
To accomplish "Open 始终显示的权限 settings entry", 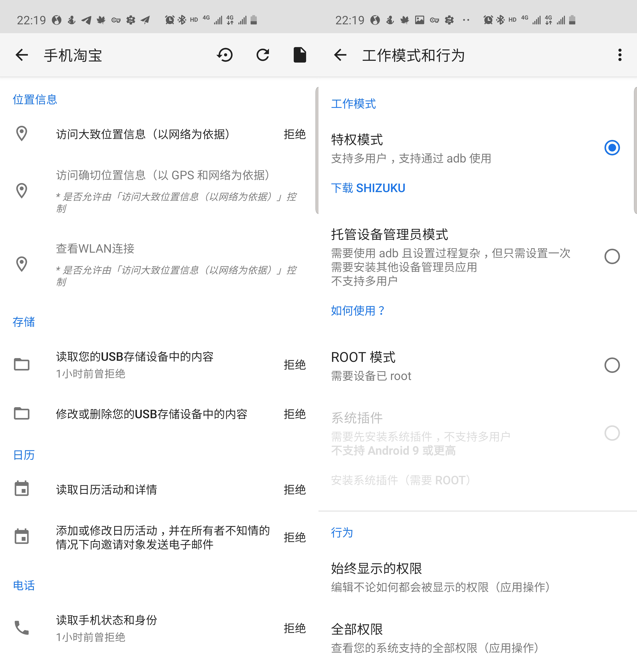I will point(441,577).
